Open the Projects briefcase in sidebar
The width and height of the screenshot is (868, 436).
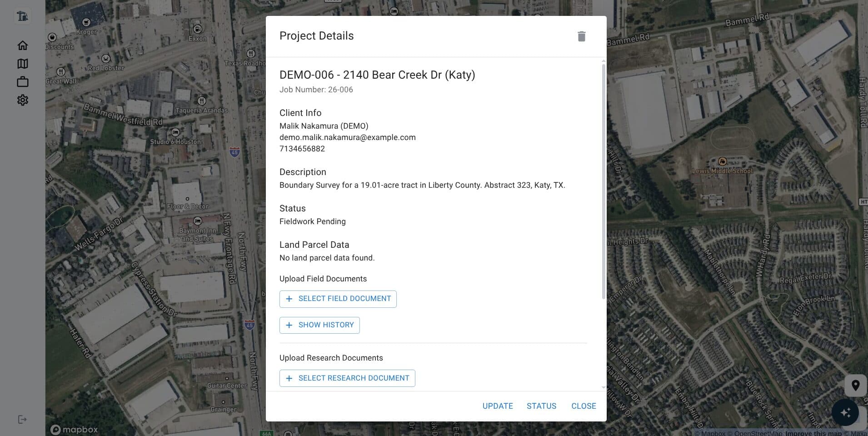[x=22, y=82]
